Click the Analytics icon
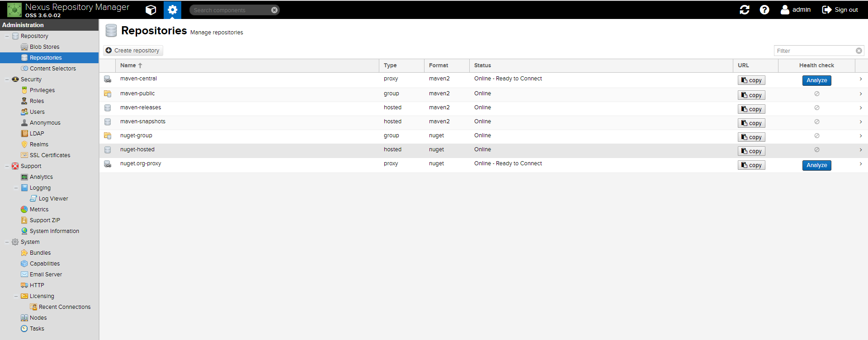868x340 pixels. point(24,177)
